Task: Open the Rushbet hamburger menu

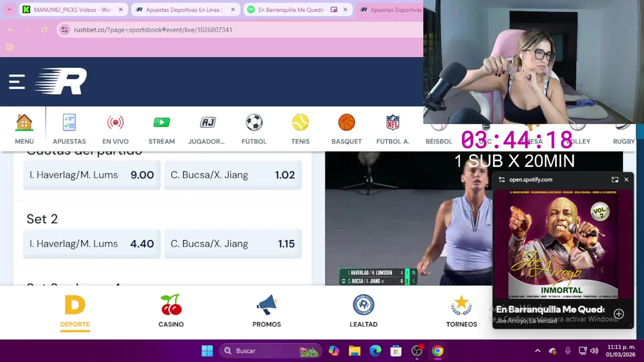Action: 17,81
